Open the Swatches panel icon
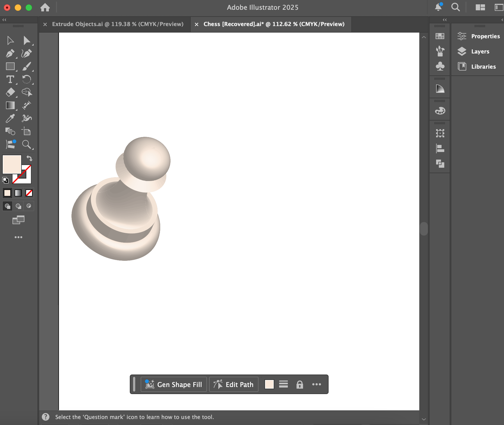Viewport: 504px width, 425px height. (x=440, y=36)
